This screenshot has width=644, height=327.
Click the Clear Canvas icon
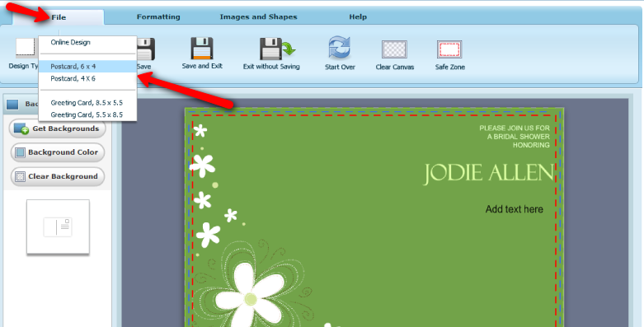point(394,49)
